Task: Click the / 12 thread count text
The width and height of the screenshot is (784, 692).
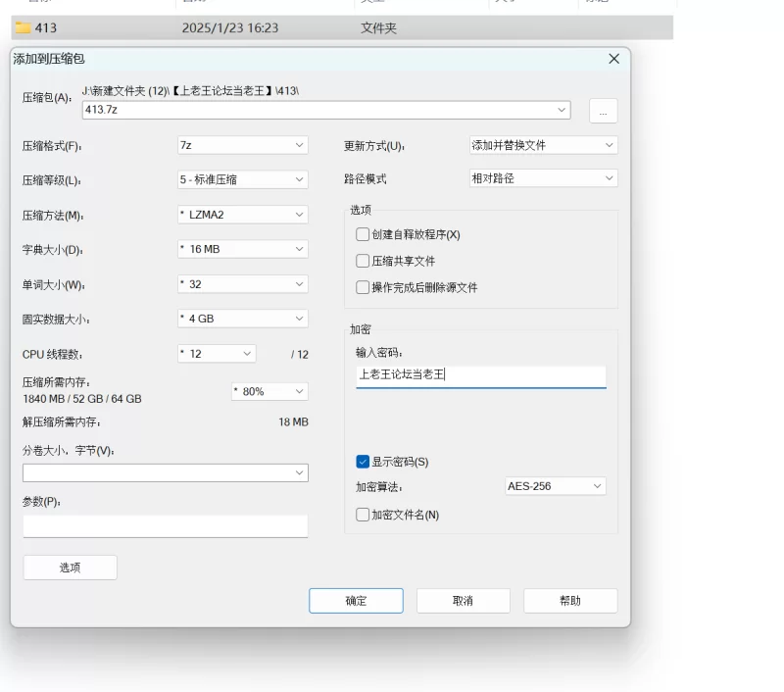Action: (300, 355)
